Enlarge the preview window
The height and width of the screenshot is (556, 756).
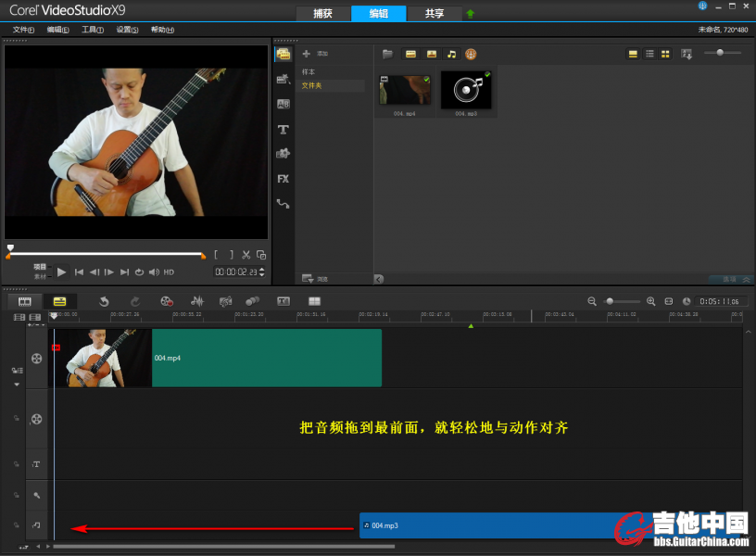click(x=261, y=255)
